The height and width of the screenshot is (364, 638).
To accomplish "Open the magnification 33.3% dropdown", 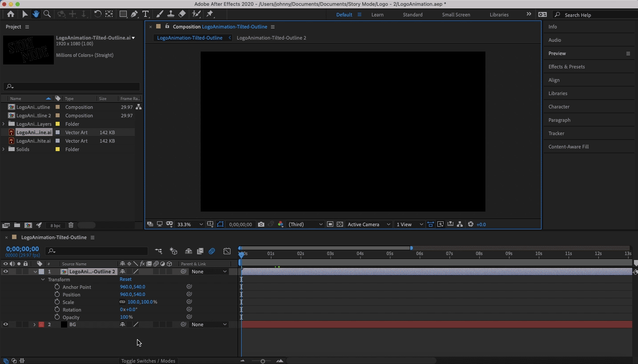I will click(190, 224).
